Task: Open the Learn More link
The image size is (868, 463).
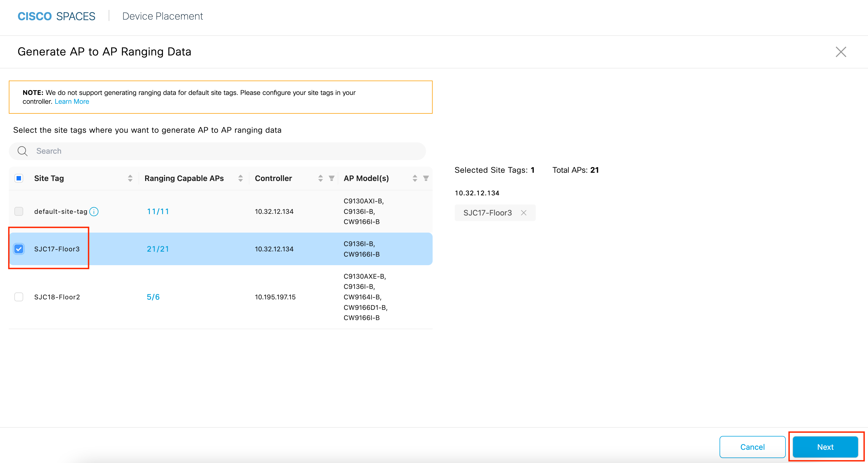Action: (72, 102)
